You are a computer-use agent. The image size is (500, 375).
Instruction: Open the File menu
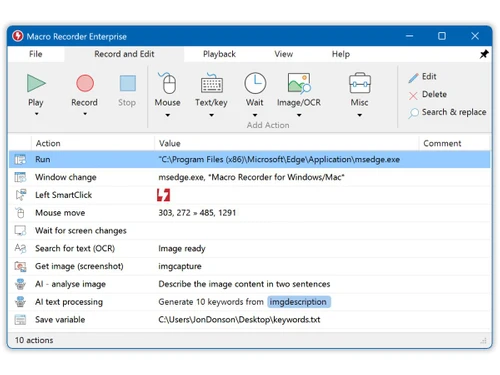coord(36,54)
